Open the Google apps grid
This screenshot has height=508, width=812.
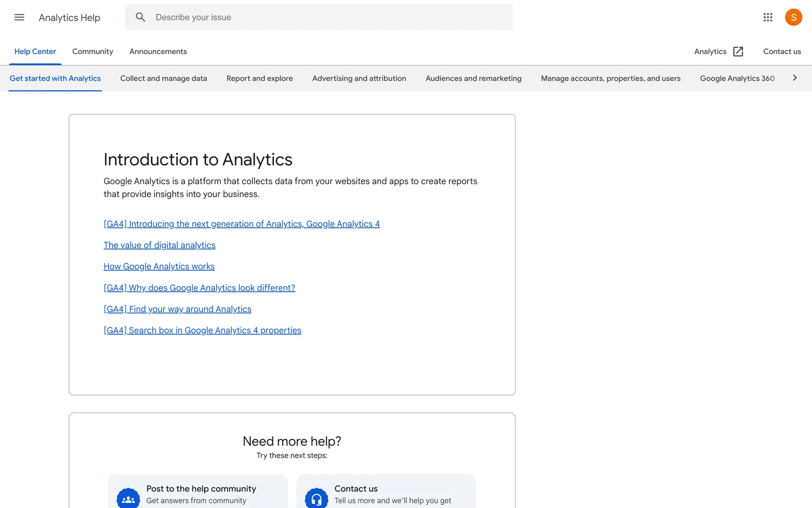[768, 17]
